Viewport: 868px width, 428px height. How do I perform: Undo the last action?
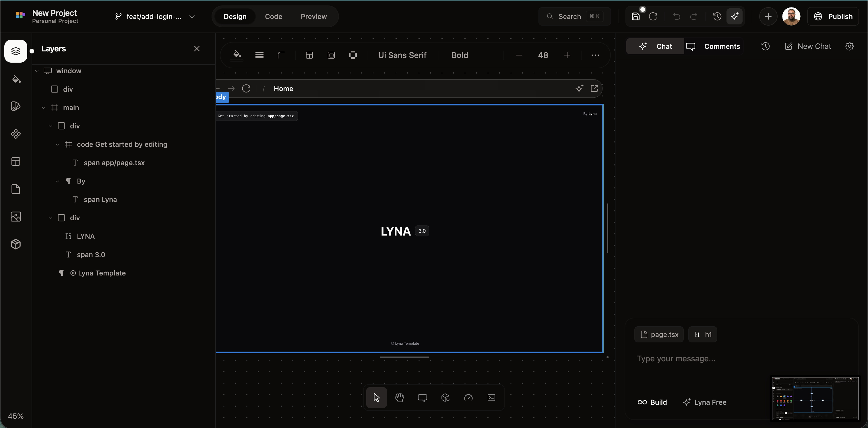click(x=677, y=16)
